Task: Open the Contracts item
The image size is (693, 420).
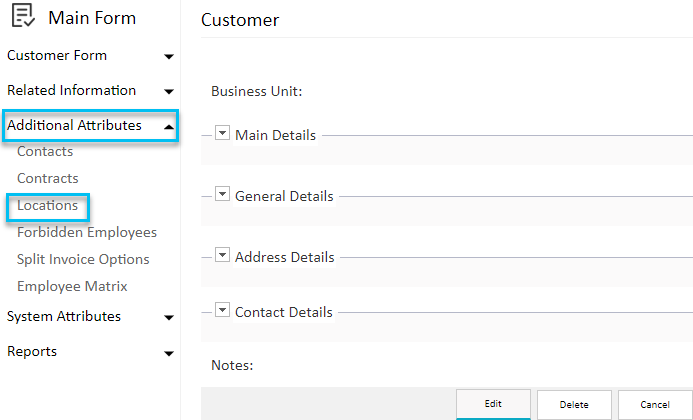Action: [48, 178]
